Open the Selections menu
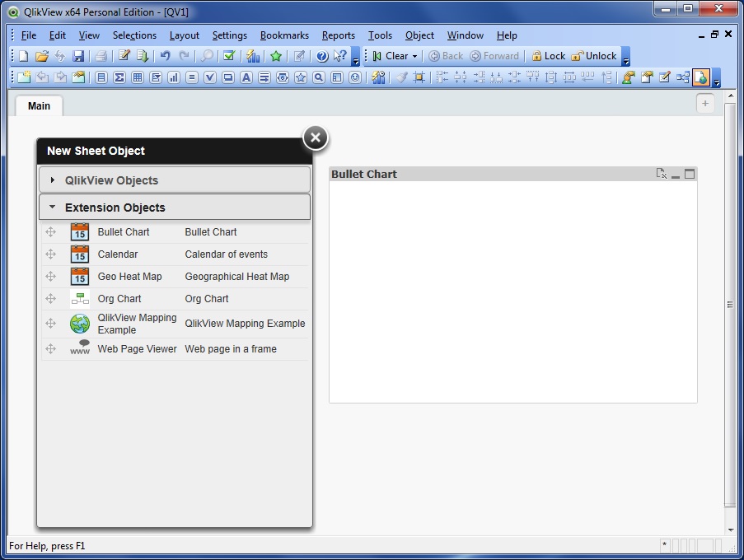 [x=134, y=35]
